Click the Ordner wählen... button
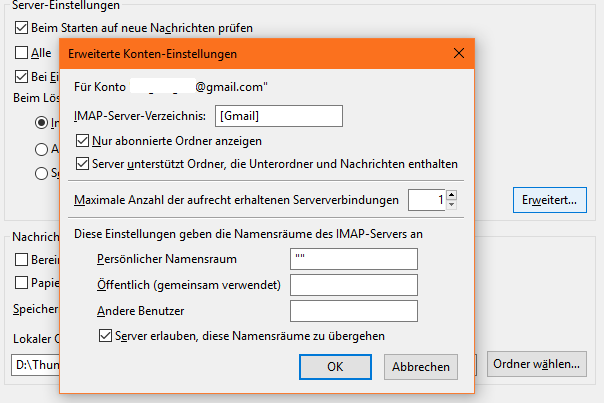This screenshot has height=403, width=604. pyautogui.click(x=536, y=365)
